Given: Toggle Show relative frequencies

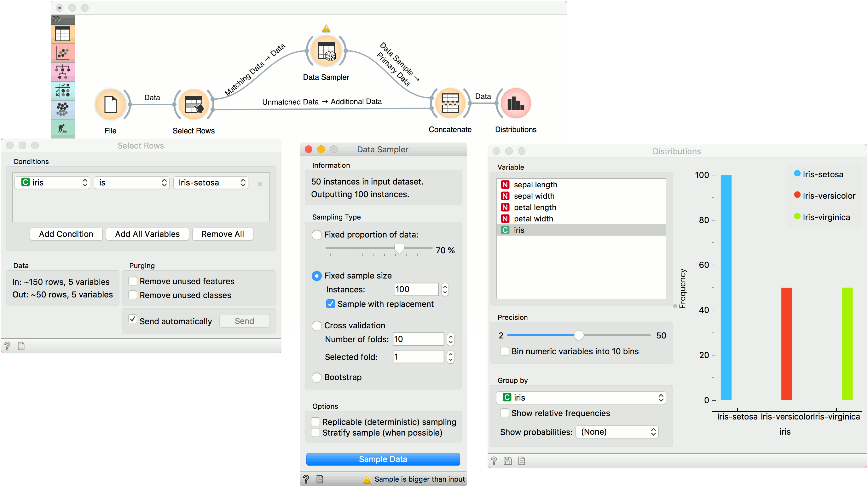Looking at the screenshot, I should pyautogui.click(x=504, y=413).
